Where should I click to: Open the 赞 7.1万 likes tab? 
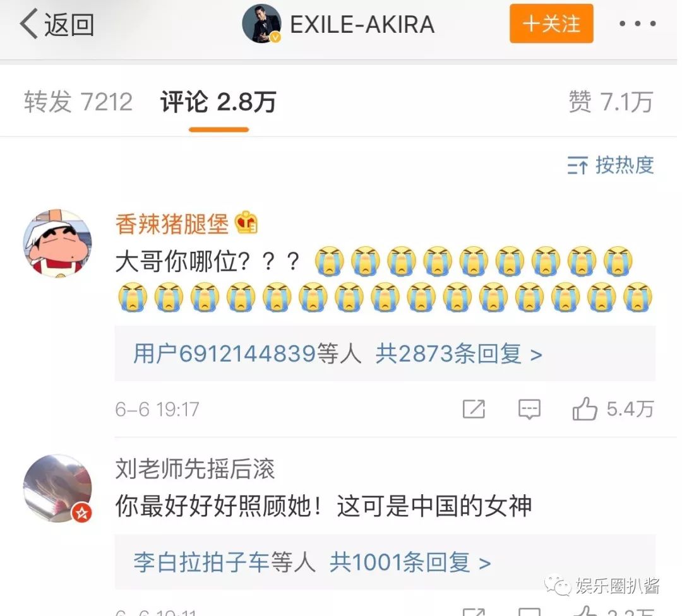tap(611, 102)
